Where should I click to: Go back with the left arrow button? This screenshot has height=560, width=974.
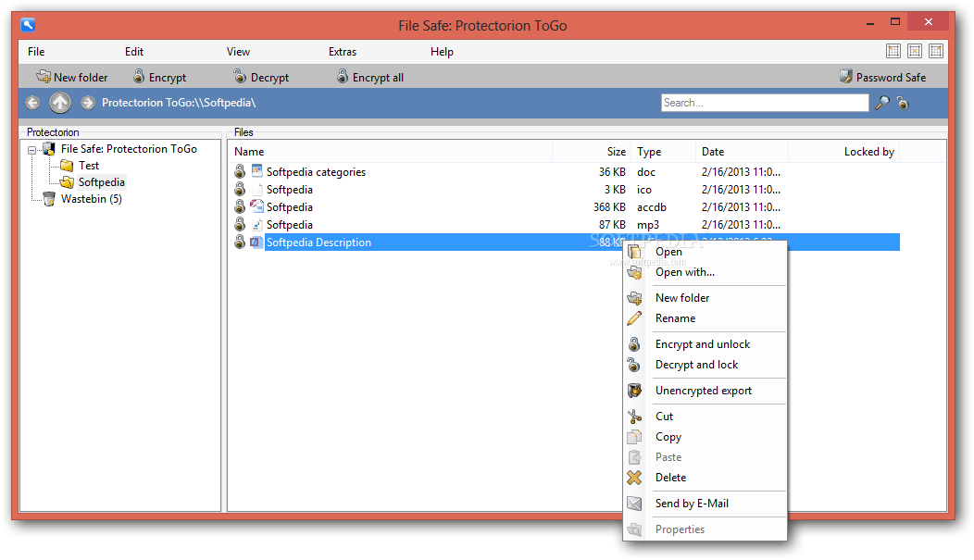[33, 103]
